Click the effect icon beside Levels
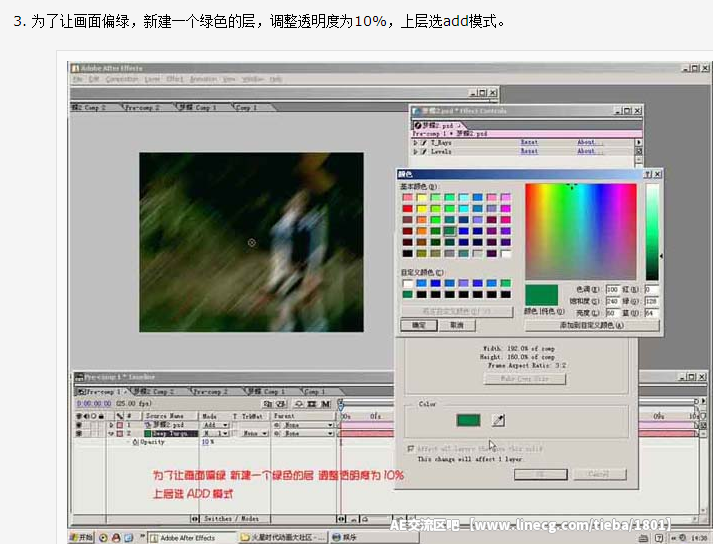Image resolution: width=713 pixels, height=544 pixels. [x=424, y=151]
